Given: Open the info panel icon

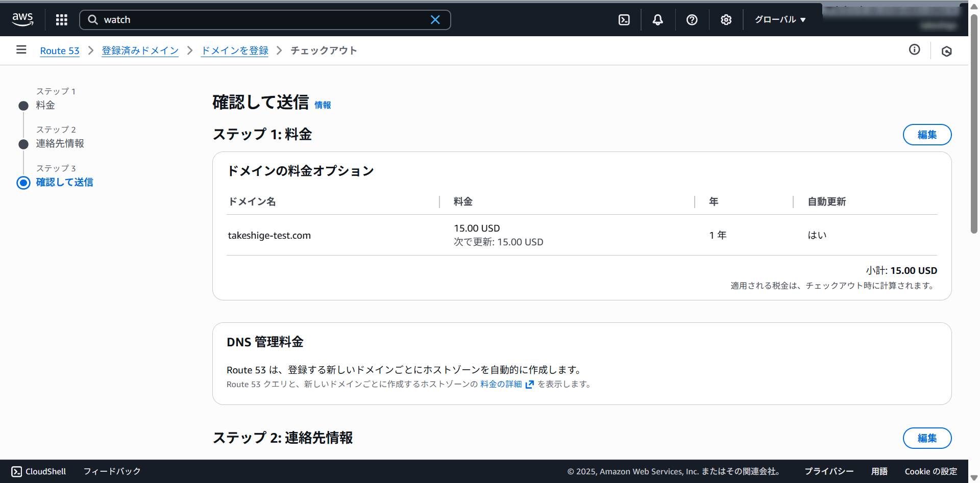Looking at the screenshot, I should (914, 49).
